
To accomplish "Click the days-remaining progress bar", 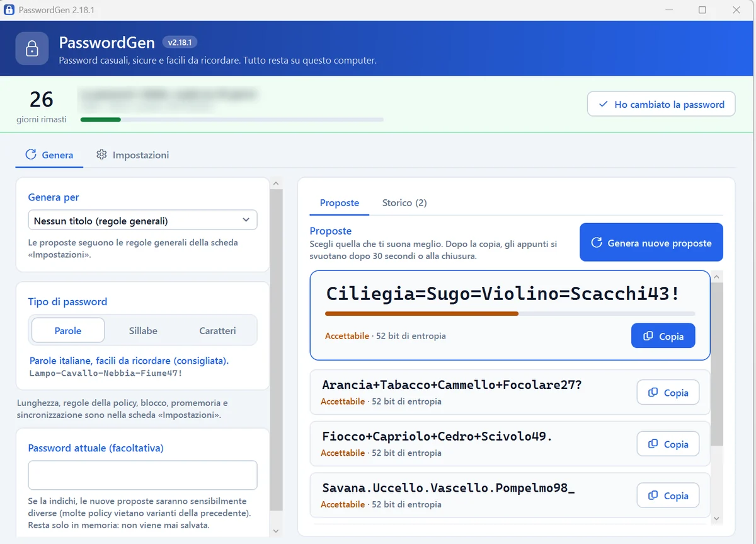I will 232,119.
